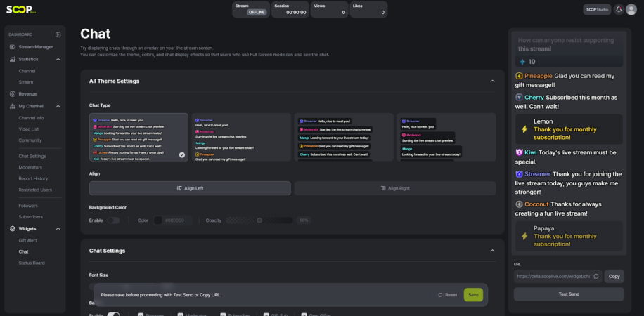
Task: Click Pineapple's gift badge in the preview
Action: [x=519, y=76]
